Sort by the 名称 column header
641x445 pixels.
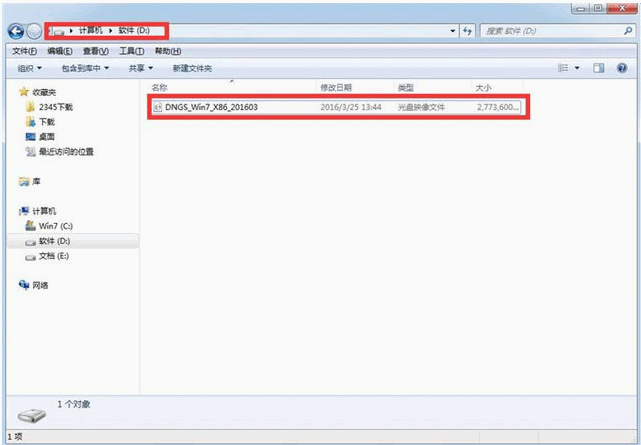click(x=159, y=87)
